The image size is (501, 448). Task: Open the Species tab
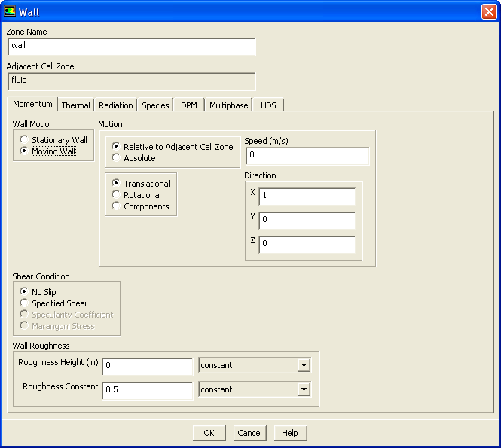(x=155, y=105)
